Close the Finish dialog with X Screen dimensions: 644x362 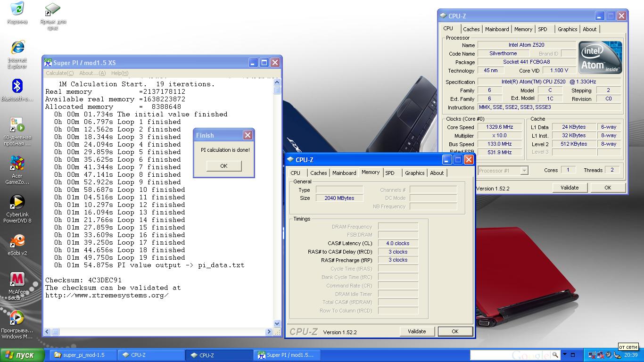point(248,135)
